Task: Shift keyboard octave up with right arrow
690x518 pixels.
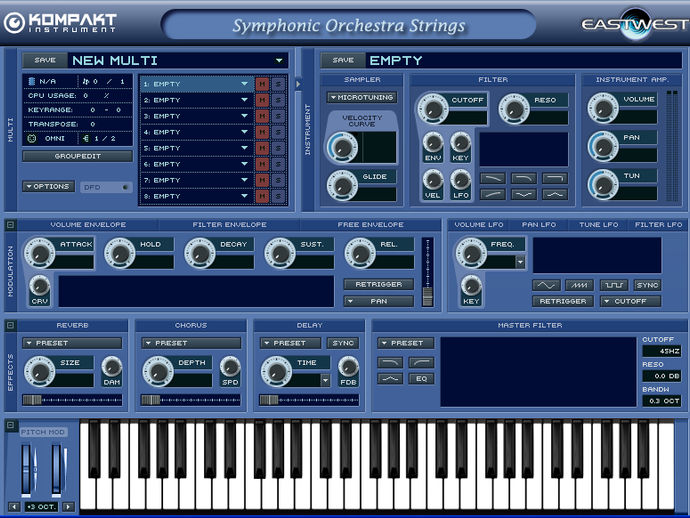Action: click(x=68, y=507)
